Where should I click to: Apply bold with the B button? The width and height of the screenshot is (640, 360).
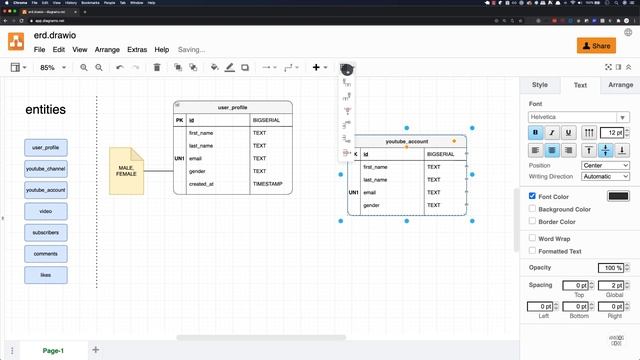[536, 132]
